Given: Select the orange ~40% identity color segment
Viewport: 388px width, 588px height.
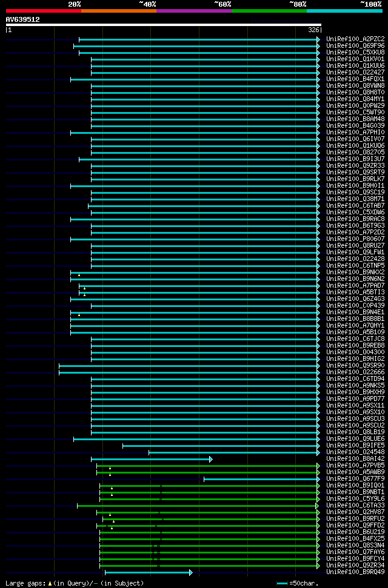Looking at the screenshot, I should pos(119,11).
